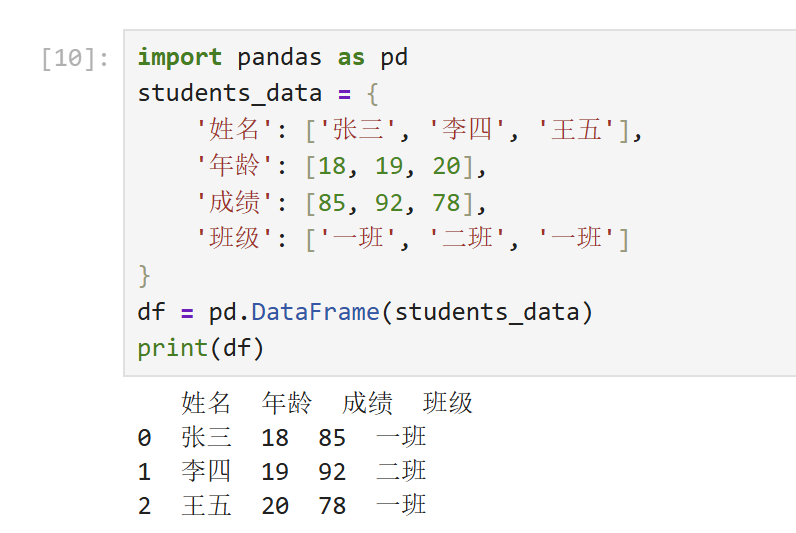Click the 班级 column header in output
Screen dimensions: 796x533
(447, 403)
